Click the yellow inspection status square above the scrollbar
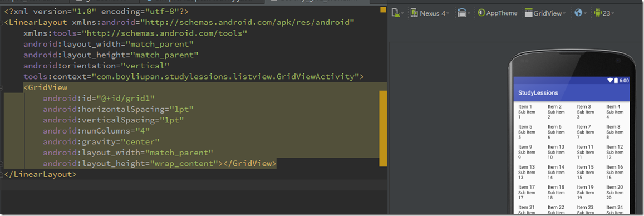Image resolution: width=644 pixels, height=216 pixels. click(x=383, y=9)
